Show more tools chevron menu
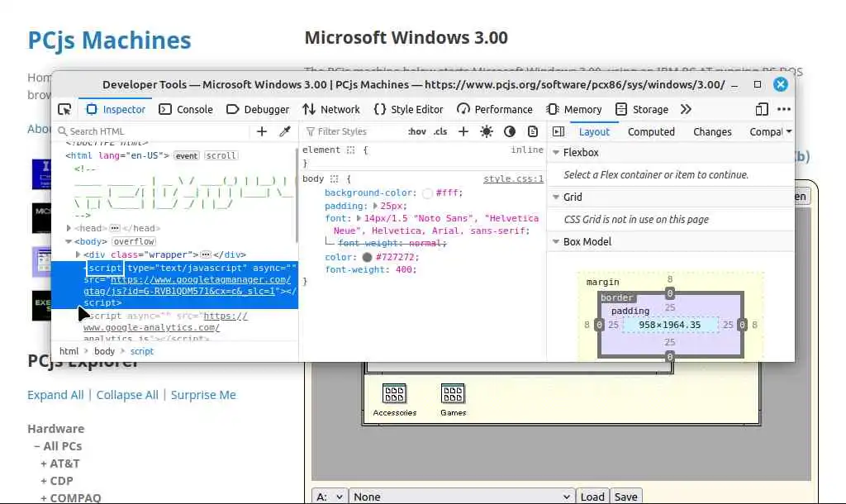The image size is (846, 504). [x=686, y=110]
